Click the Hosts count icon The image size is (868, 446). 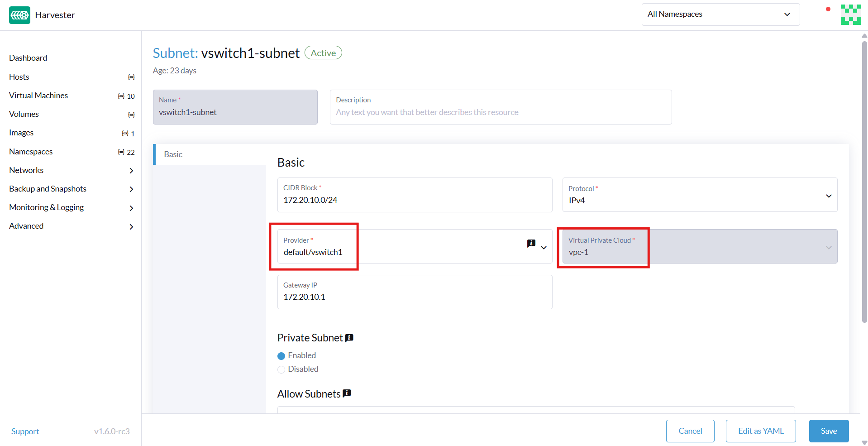131,77
